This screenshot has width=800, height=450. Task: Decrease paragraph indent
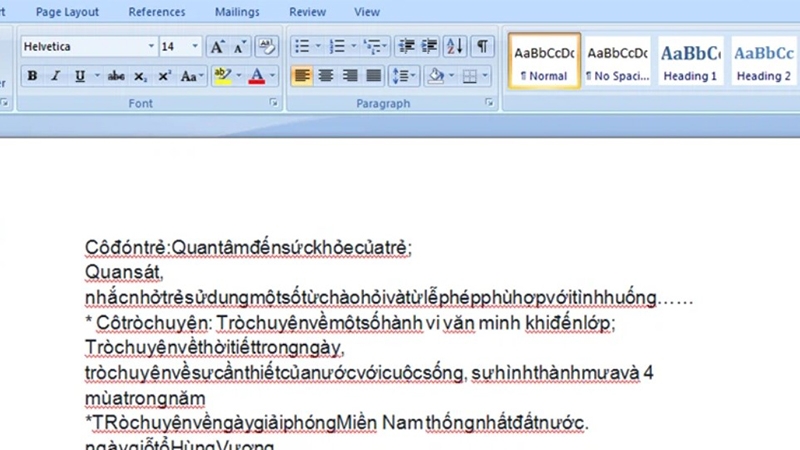click(407, 46)
